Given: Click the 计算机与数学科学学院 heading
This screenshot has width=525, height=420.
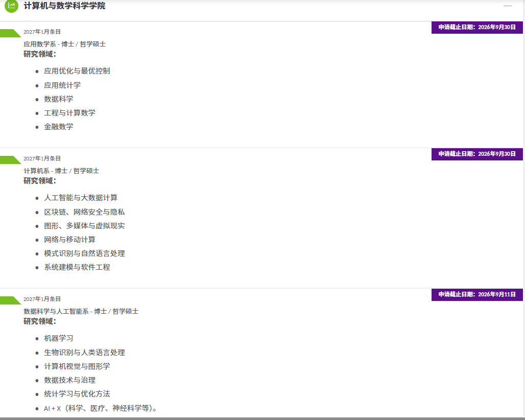Looking at the screenshot, I should [64, 6].
